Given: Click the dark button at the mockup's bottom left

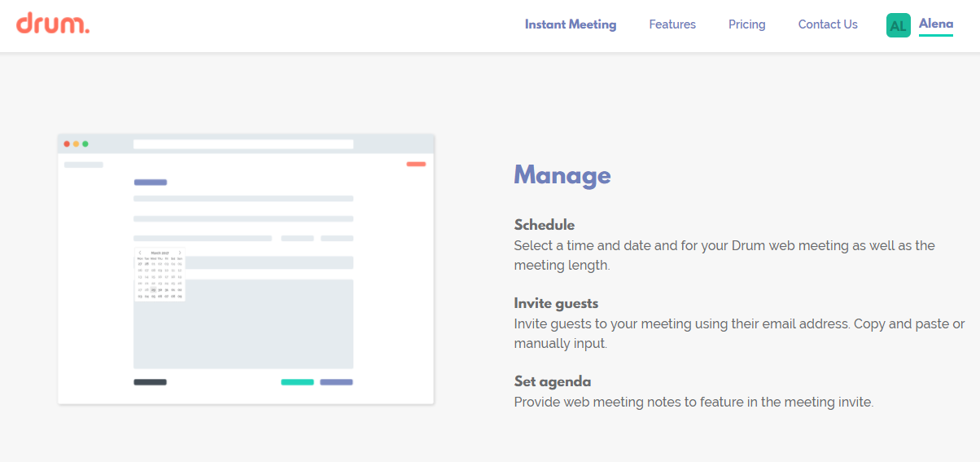Looking at the screenshot, I should click(150, 382).
